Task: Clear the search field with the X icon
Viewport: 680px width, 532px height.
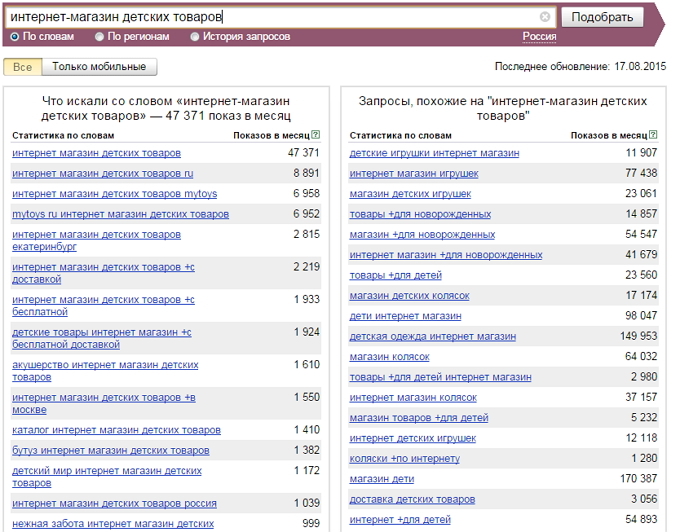Action: click(545, 17)
